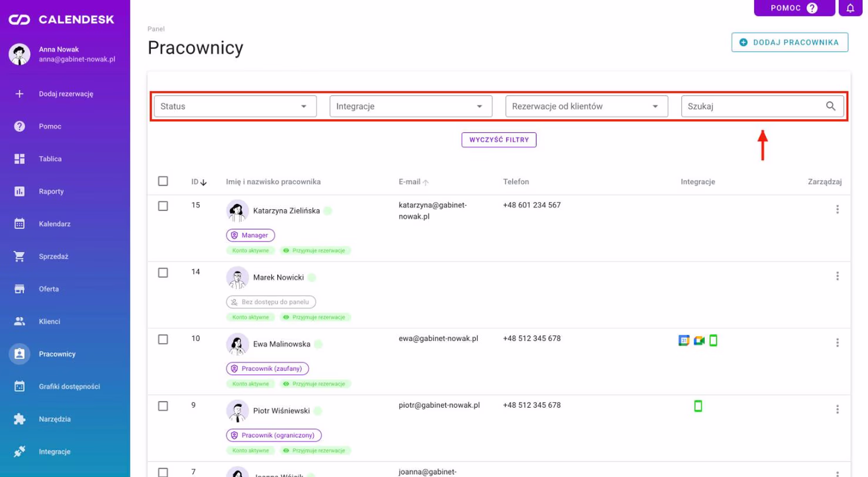
Task: Open the Integracje filter dropdown
Action: click(x=411, y=106)
